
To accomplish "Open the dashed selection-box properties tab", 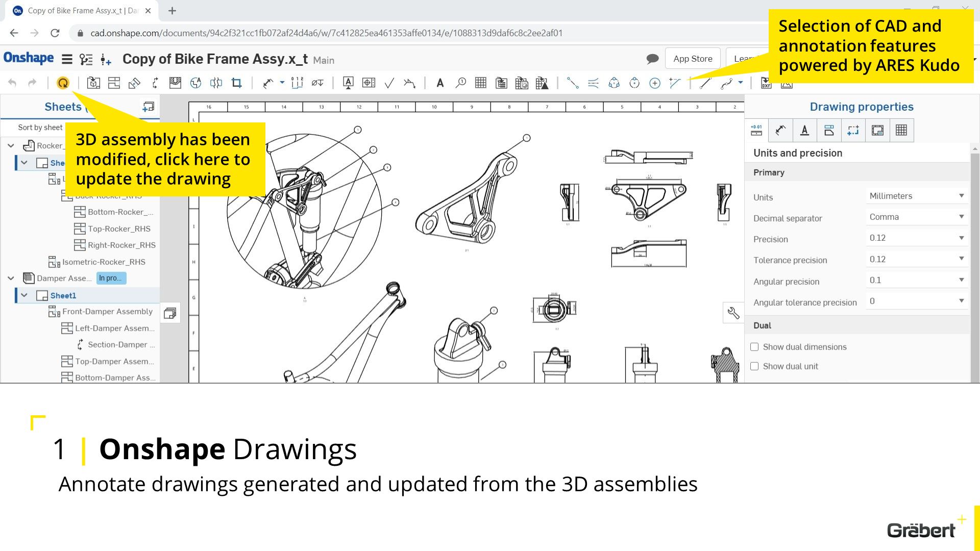I will [853, 130].
